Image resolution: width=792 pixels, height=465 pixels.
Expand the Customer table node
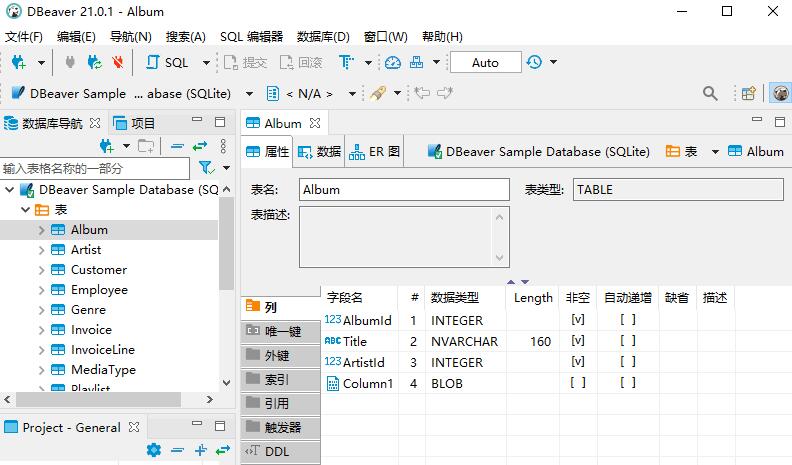(41, 270)
